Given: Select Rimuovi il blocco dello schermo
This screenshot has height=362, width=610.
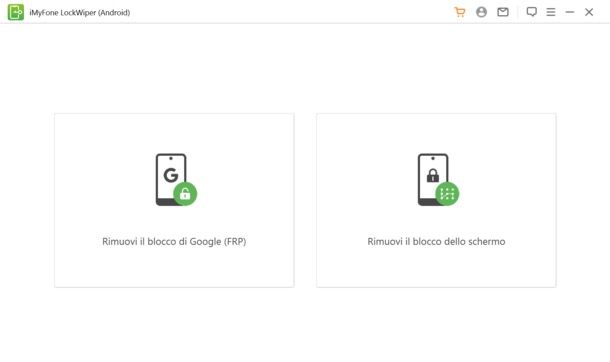Looking at the screenshot, I should coord(436,241).
